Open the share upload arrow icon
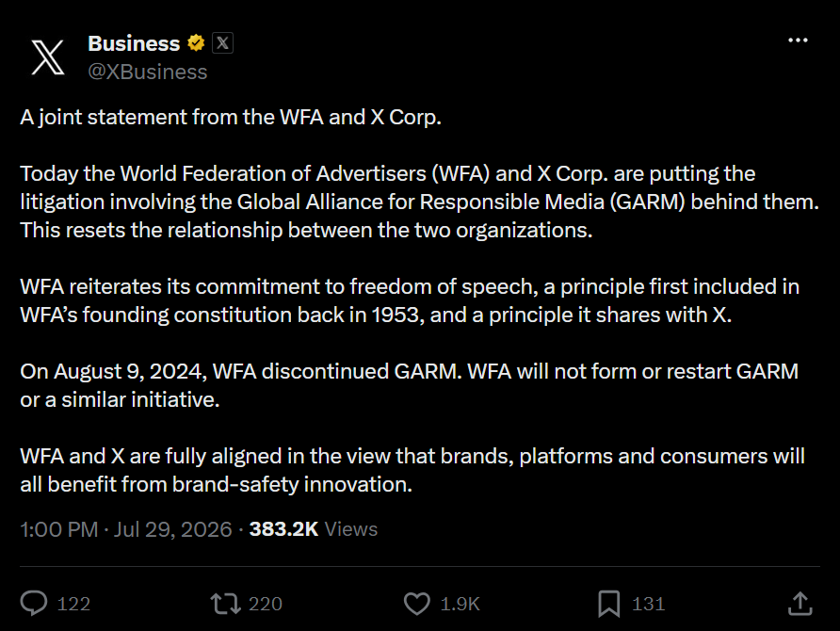Viewport: 840px width, 631px height. 800,603
